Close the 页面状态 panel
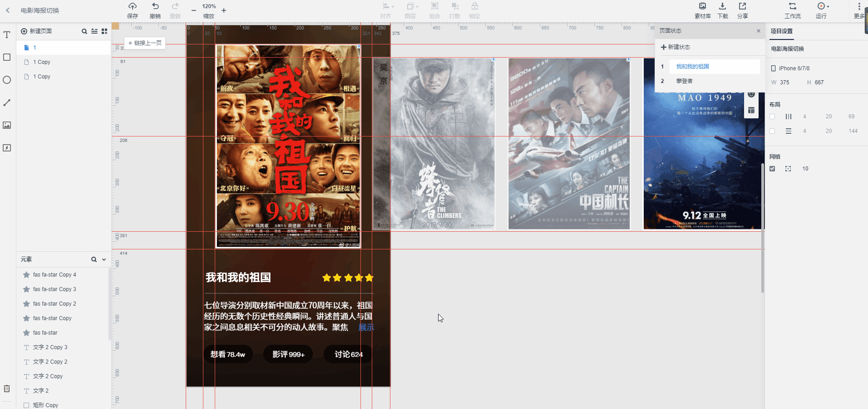Viewport: 868px width, 409px height. (x=758, y=31)
